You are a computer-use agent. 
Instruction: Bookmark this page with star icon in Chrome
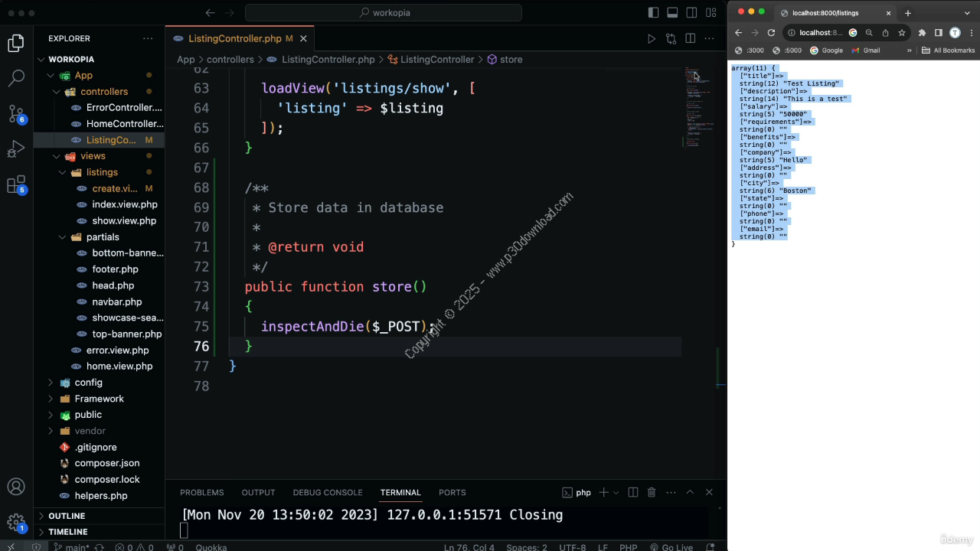point(902,33)
